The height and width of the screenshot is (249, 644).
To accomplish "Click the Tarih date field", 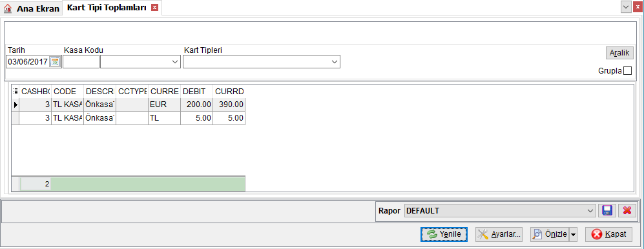I will (28, 62).
